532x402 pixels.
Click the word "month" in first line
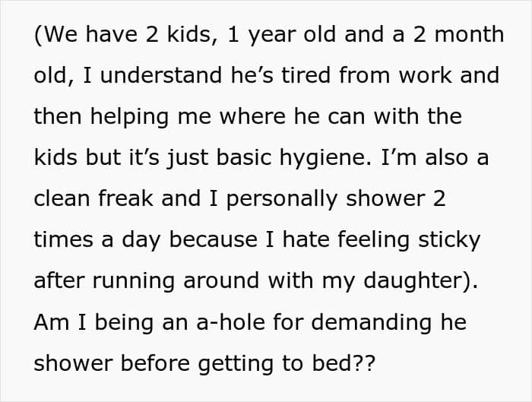point(469,34)
